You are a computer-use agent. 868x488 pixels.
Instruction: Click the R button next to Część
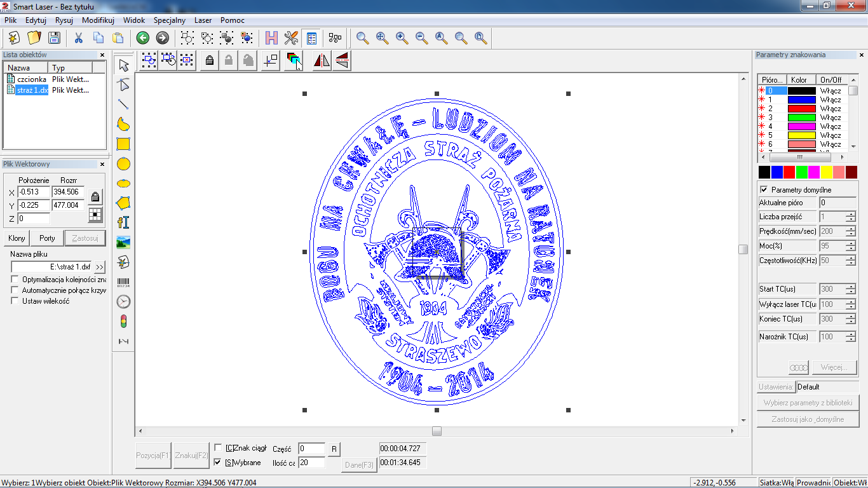tap(334, 449)
